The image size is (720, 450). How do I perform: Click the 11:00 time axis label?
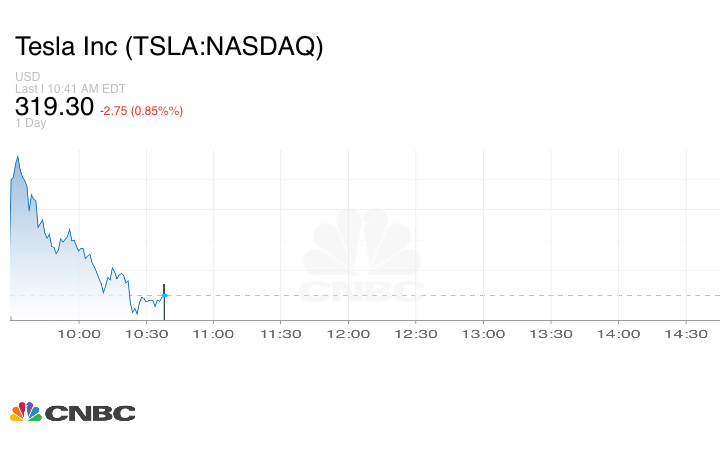213,334
